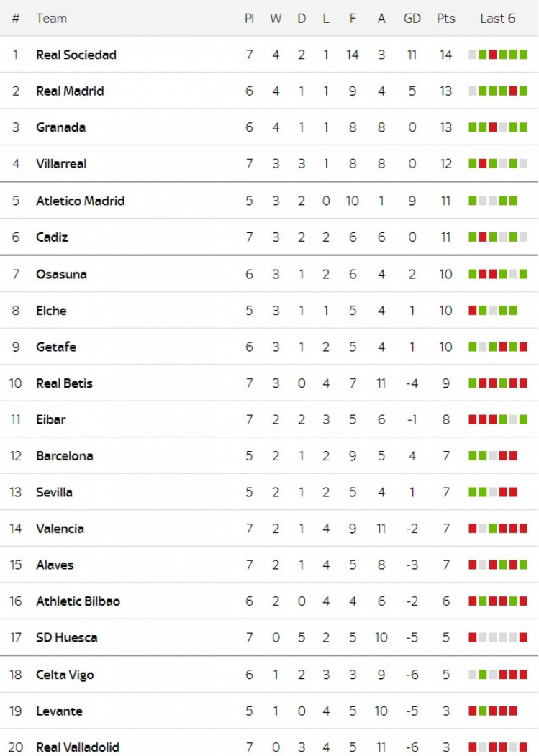Open Atletico Madrid team page
The image size is (539, 756).
tap(80, 201)
